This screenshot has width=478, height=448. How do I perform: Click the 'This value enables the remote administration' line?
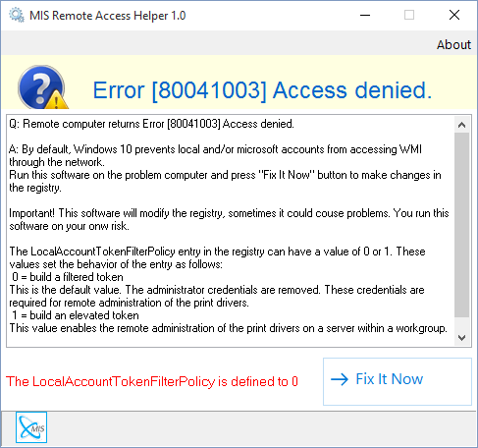click(x=228, y=328)
